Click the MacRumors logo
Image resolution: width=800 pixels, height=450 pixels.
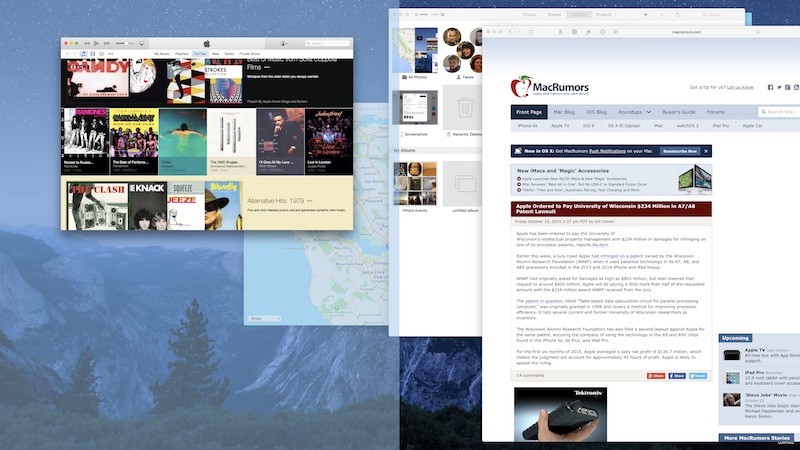pos(542,86)
